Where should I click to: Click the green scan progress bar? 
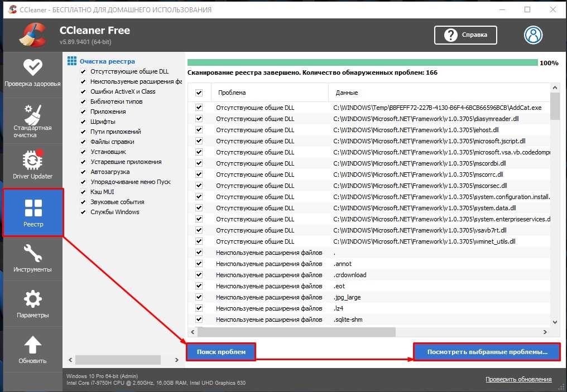pyautogui.click(x=362, y=63)
